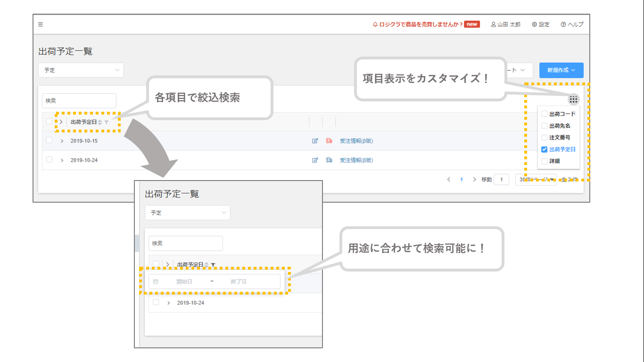
Task: Enable the 出荷コード column checkbox
Action: 544,114
